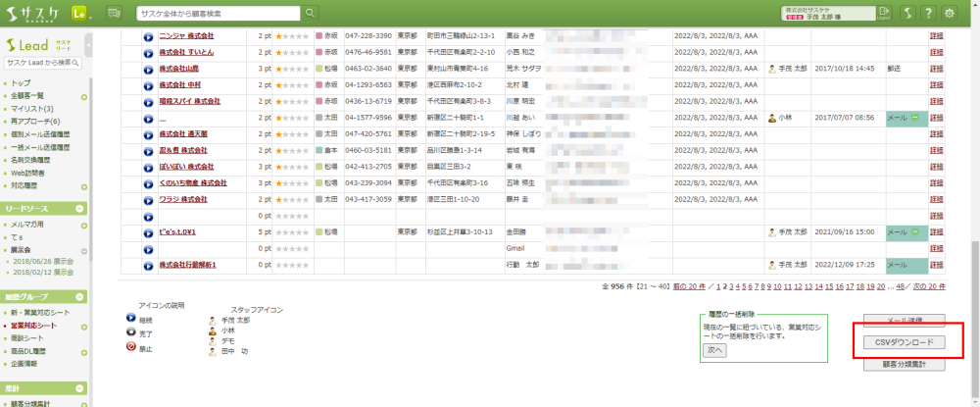Click the green plus beside 全顧客一覧
Viewport: 980px width, 407px height.
pyautogui.click(x=84, y=96)
